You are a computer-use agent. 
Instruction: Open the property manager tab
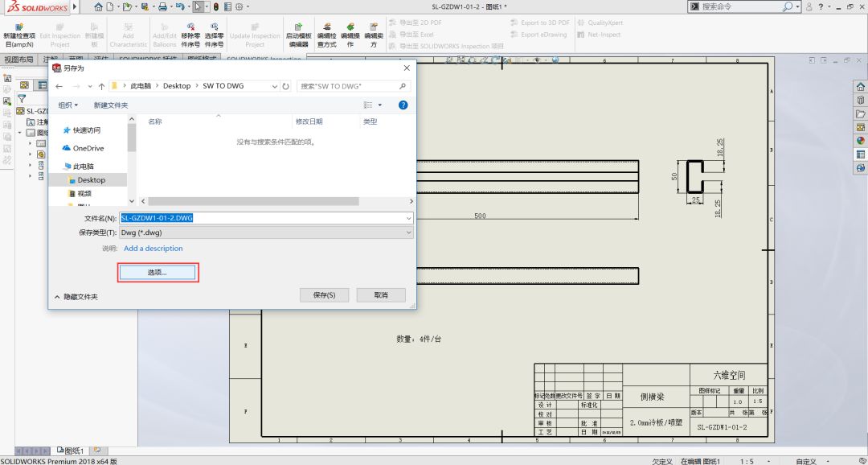[x=43, y=84]
